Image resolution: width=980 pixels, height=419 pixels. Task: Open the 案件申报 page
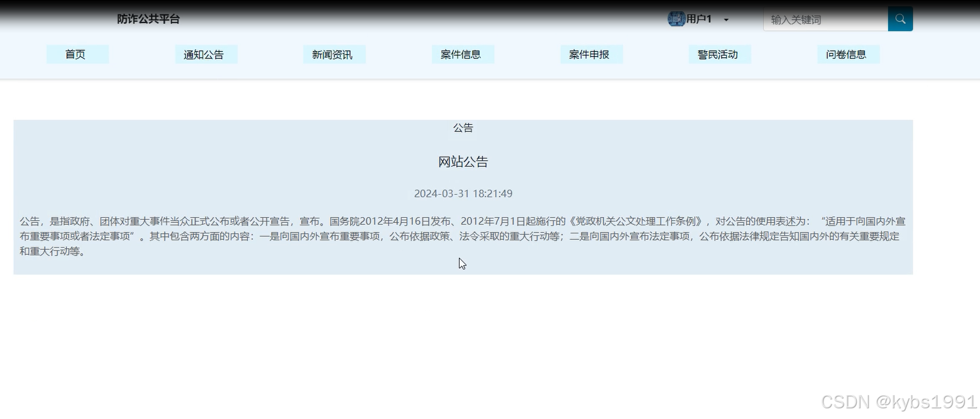click(x=592, y=55)
